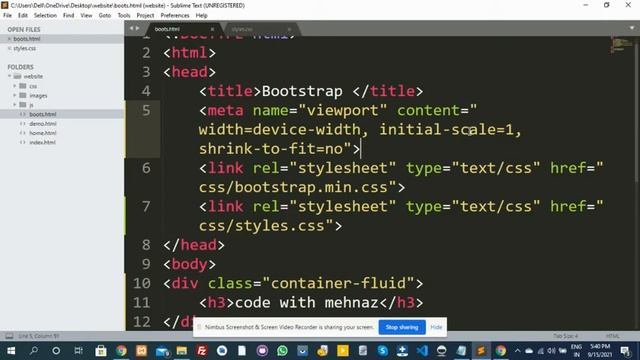The width and height of the screenshot is (640, 360).
Task: Select boots.html under Open Files
Action: pos(27,39)
